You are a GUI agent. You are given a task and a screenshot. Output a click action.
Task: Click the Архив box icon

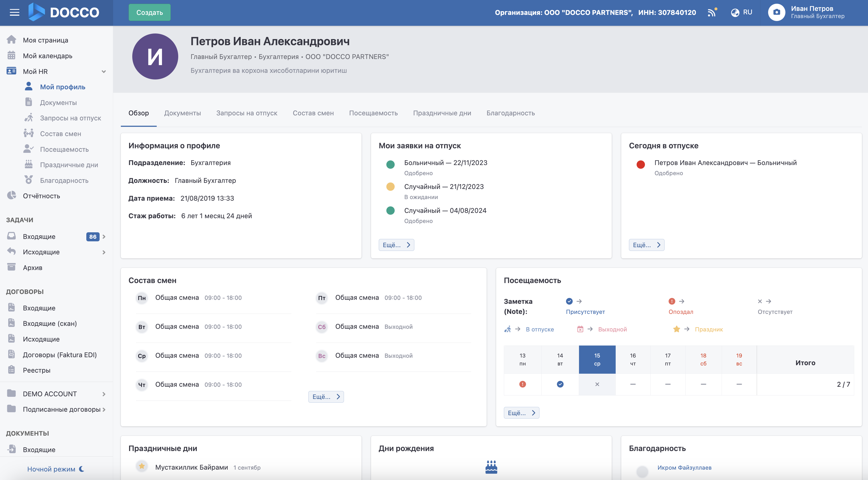tap(11, 267)
